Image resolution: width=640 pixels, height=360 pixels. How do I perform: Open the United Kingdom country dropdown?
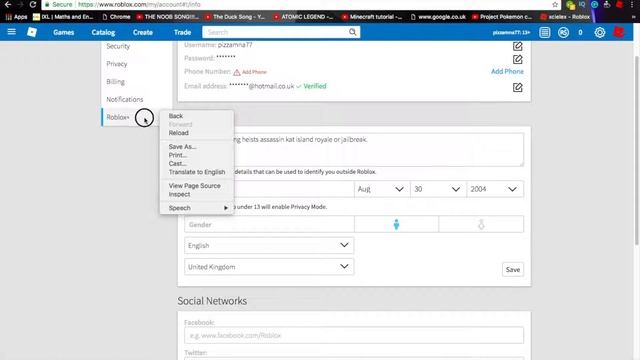(x=269, y=267)
